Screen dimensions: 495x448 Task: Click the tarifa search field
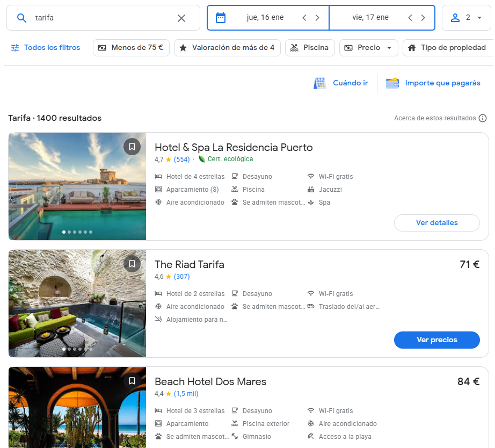pos(103,18)
